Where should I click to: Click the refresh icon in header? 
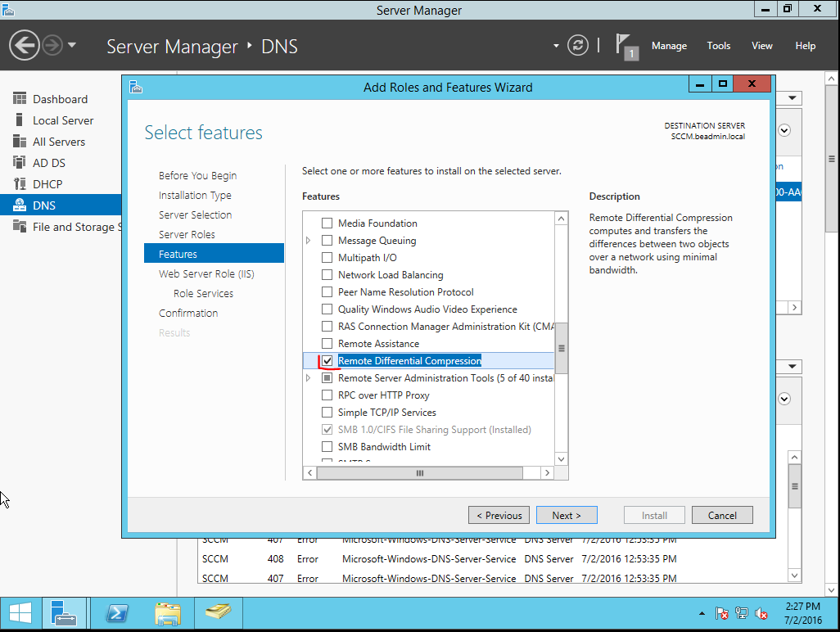pyautogui.click(x=577, y=46)
